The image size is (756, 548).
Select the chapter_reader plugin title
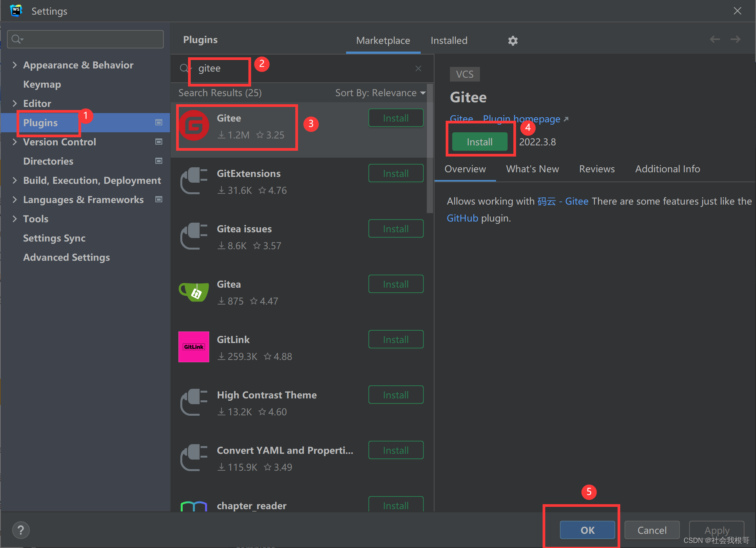point(251,506)
